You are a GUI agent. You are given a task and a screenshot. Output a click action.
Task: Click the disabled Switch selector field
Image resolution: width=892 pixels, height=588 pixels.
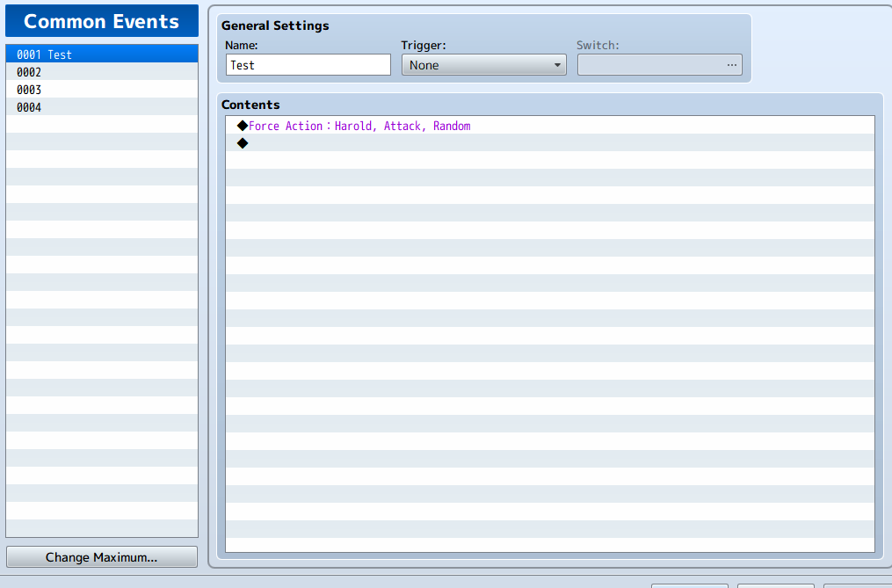[x=659, y=65]
